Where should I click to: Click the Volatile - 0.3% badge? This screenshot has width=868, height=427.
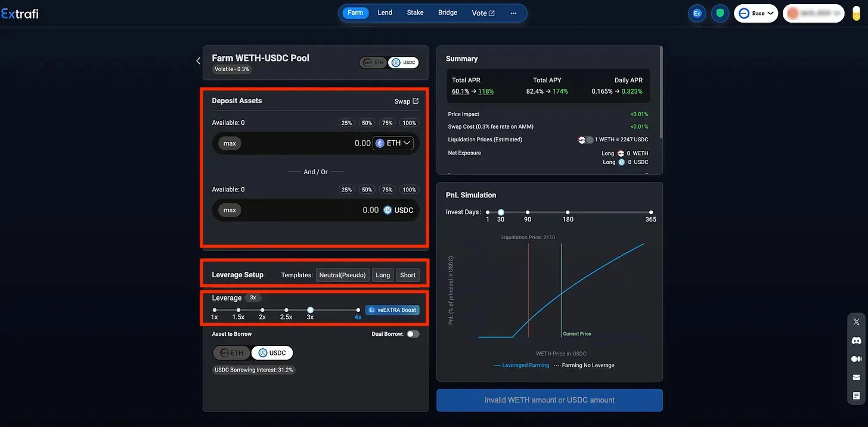232,69
